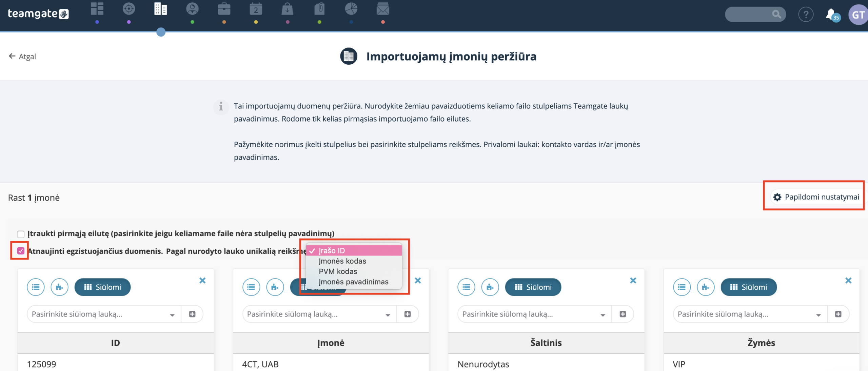The image size is (868, 371).
Task: Expand suggested field dropdown in ID column
Action: coord(104,314)
